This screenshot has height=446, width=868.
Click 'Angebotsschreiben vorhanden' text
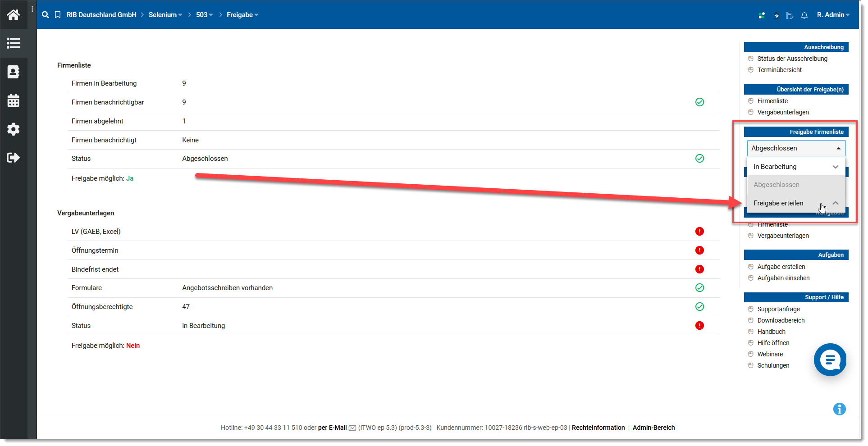227,288
